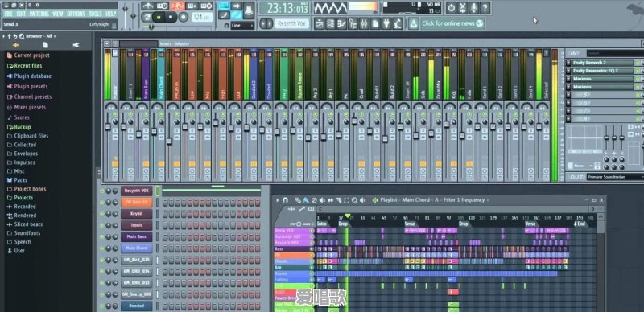Open the piano roll via its shortcut icon
The height and width of the screenshot is (312, 644).
[x=341, y=24]
